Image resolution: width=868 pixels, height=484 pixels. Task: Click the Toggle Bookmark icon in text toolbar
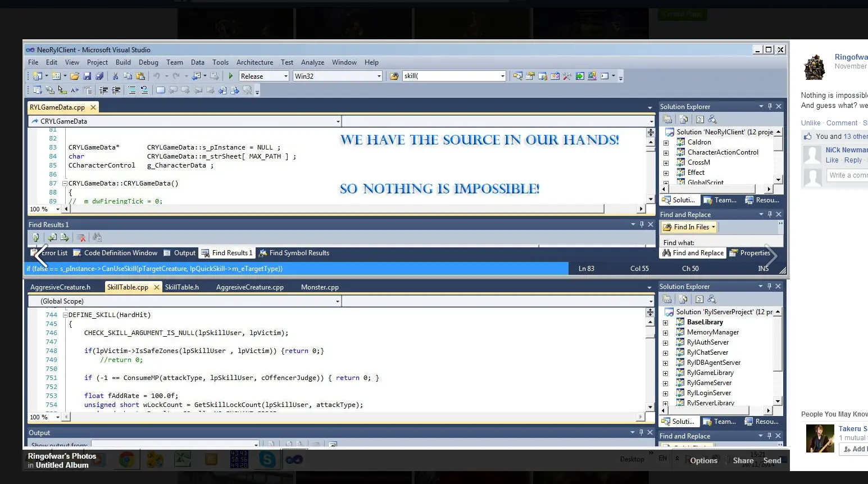click(x=161, y=90)
